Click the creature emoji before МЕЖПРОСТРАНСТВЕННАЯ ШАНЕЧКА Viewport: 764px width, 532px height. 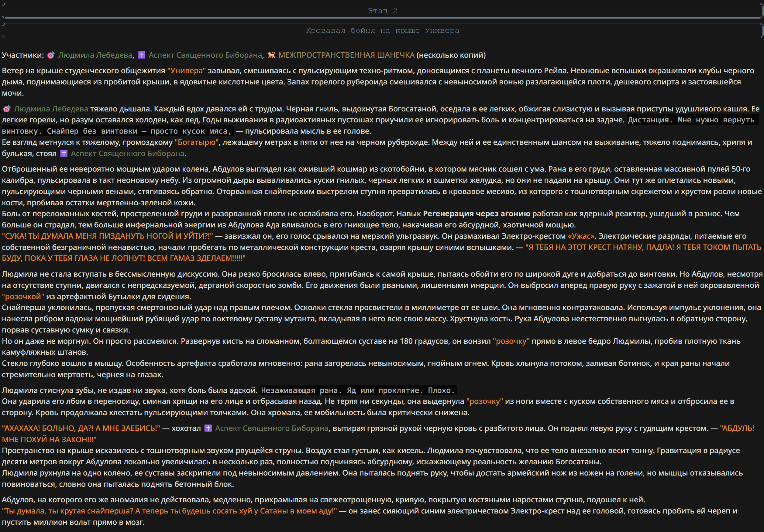click(x=271, y=55)
